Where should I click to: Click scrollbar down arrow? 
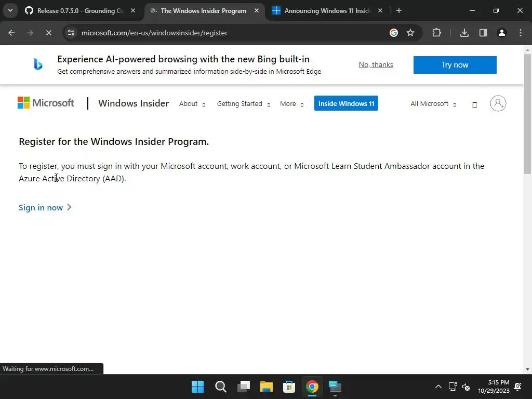pos(527,369)
